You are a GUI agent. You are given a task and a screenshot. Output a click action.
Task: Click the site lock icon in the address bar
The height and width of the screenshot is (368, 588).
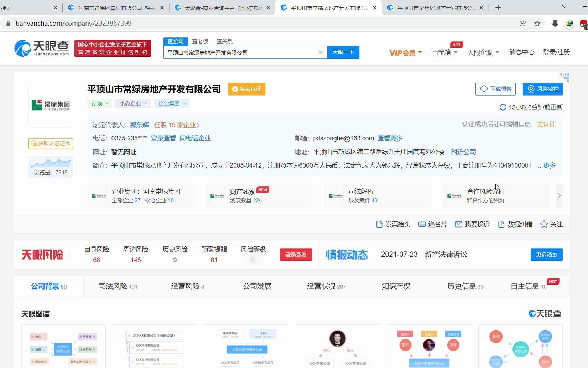click(8, 24)
